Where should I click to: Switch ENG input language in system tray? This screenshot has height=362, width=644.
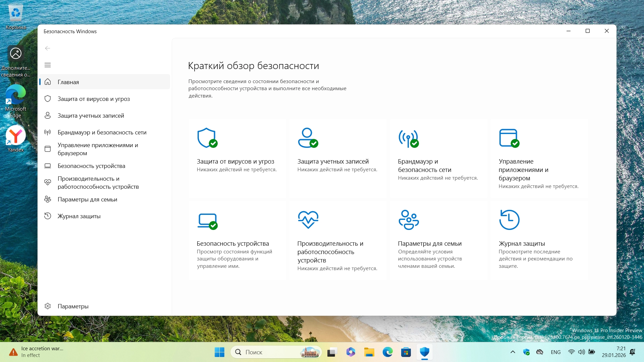(x=555, y=352)
